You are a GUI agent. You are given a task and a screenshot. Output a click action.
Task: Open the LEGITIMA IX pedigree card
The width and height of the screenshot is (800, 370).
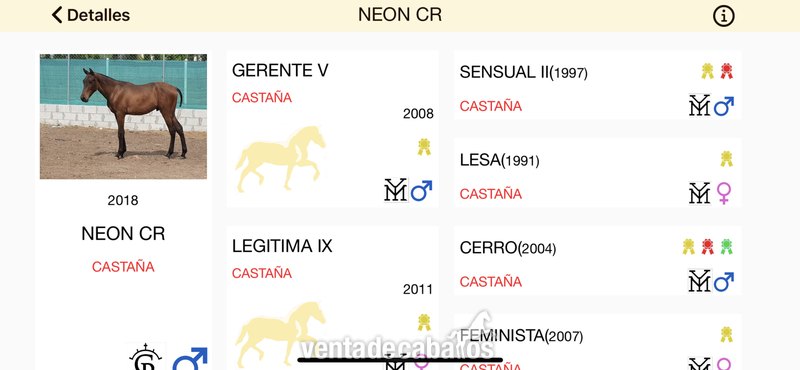[x=333, y=298]
